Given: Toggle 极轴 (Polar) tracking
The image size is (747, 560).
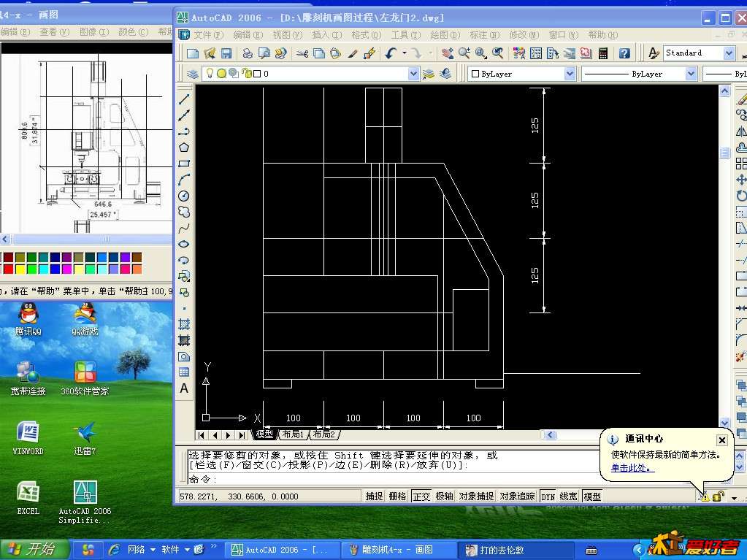Looking at the screenshot, I should [444, 496].
